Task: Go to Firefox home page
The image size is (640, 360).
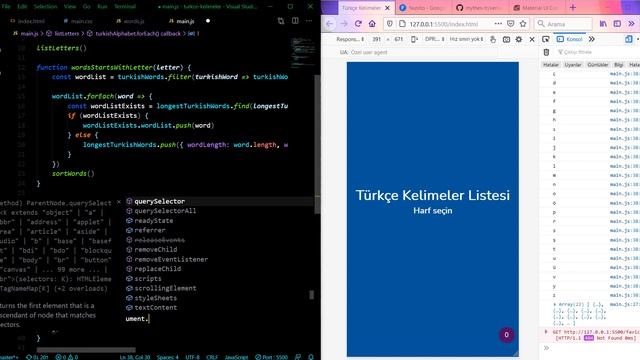Action: coord(372,24)
